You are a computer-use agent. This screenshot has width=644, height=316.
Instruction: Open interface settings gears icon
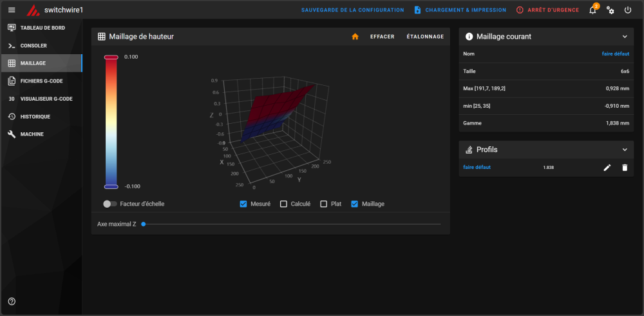[x=611, y=10]
